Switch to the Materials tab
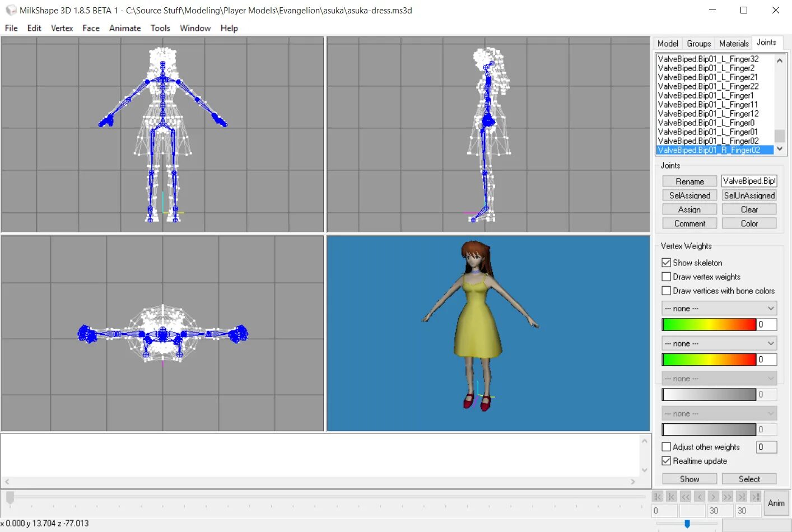 click(734, 43)
